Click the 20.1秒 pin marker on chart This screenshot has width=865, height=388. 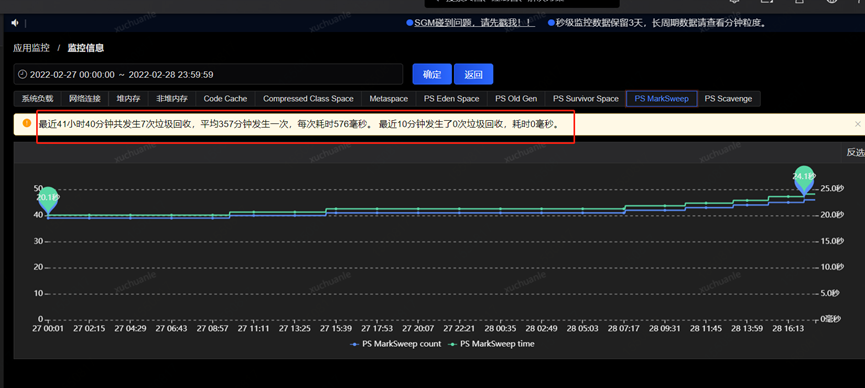[x=49, y=199]
